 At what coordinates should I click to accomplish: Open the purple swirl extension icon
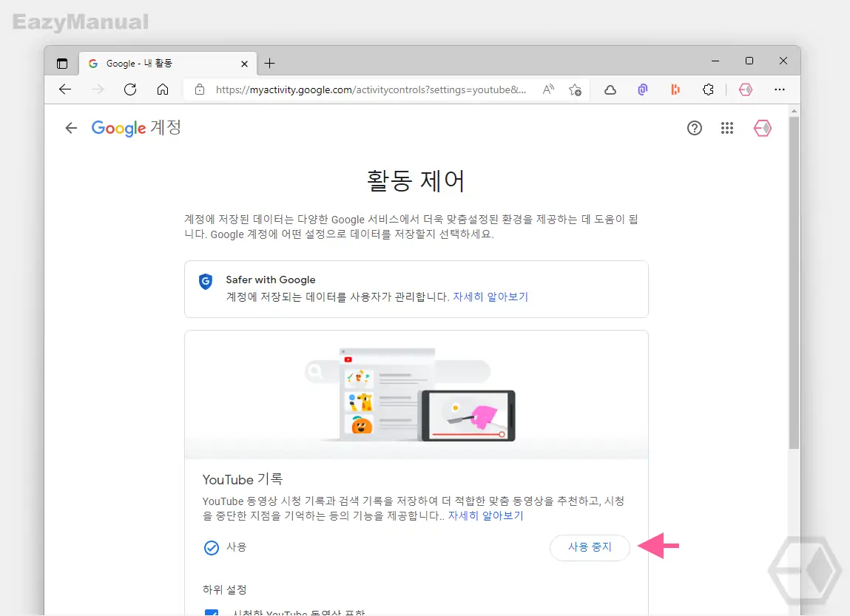tap(643, 90)
